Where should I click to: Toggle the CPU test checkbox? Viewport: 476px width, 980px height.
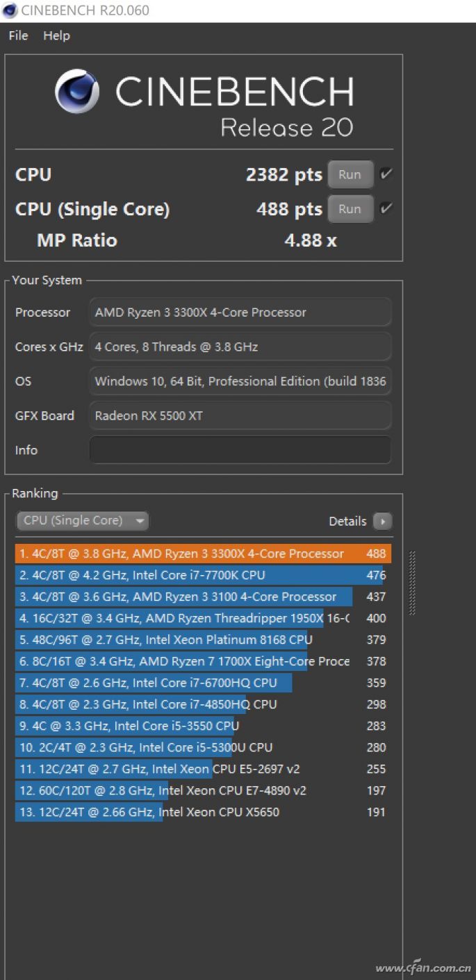[x=386, y=174]
